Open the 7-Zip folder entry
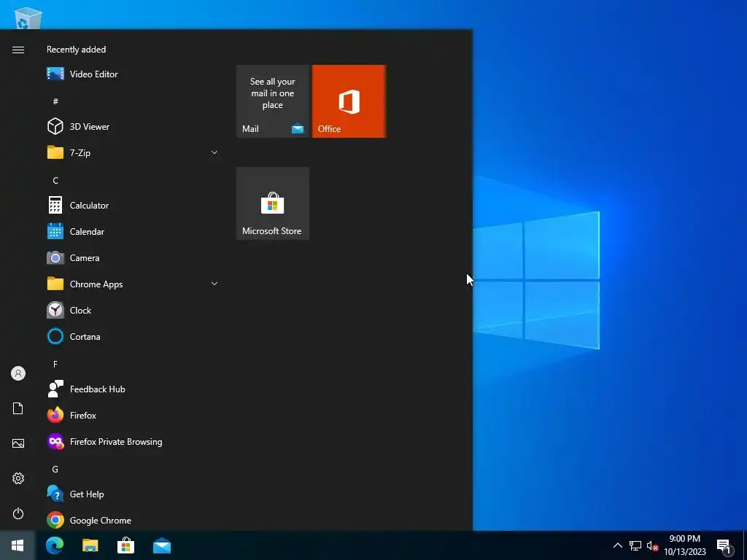 pos(133,153)
